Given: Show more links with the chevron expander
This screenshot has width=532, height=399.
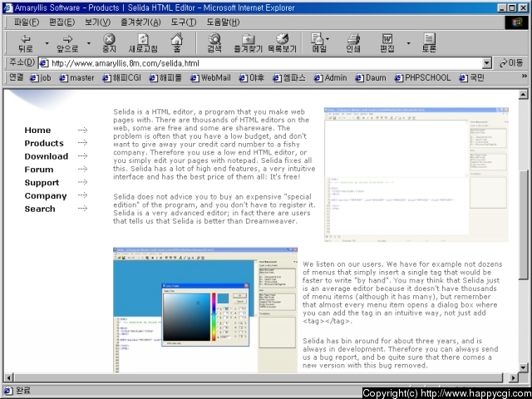Looking at the screenshot, I should (x=525, y=76).
